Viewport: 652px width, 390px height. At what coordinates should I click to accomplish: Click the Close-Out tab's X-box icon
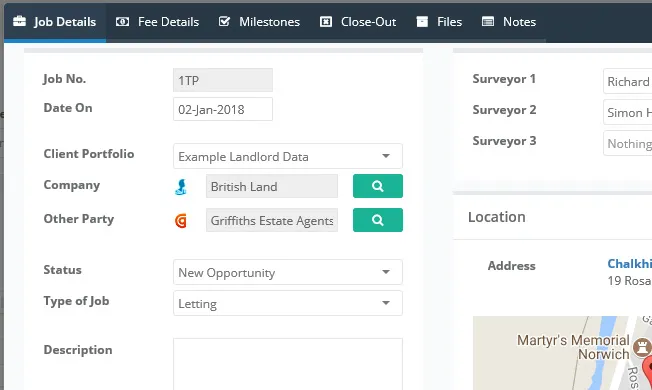point(326,22)
